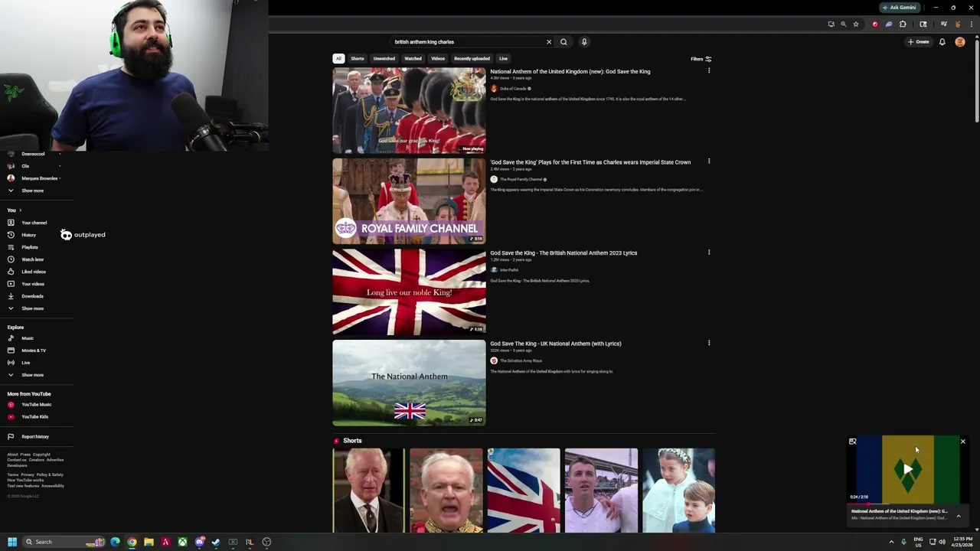The height and width of the screenshot is (551, 980).
Task: Open YouTube Kids link in sidebar
Action: coord(34,417)
